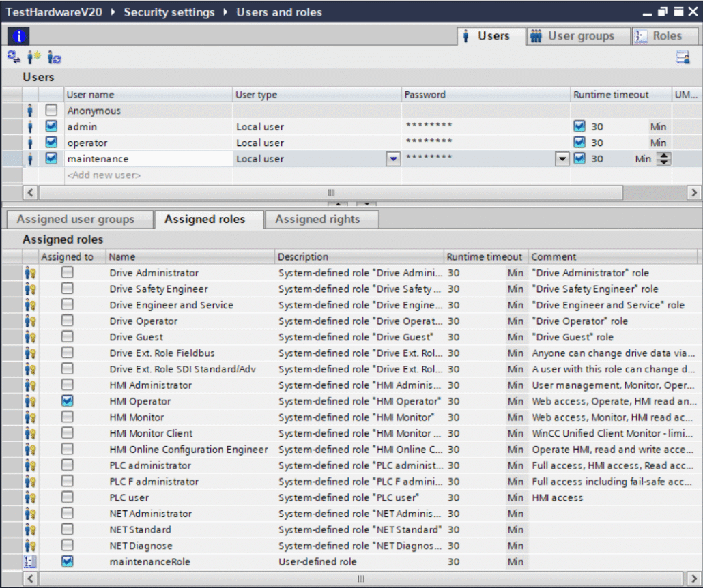Click the refresh user toolbar icon
This screenshot has height=588, width=703.
click(54, 58)
